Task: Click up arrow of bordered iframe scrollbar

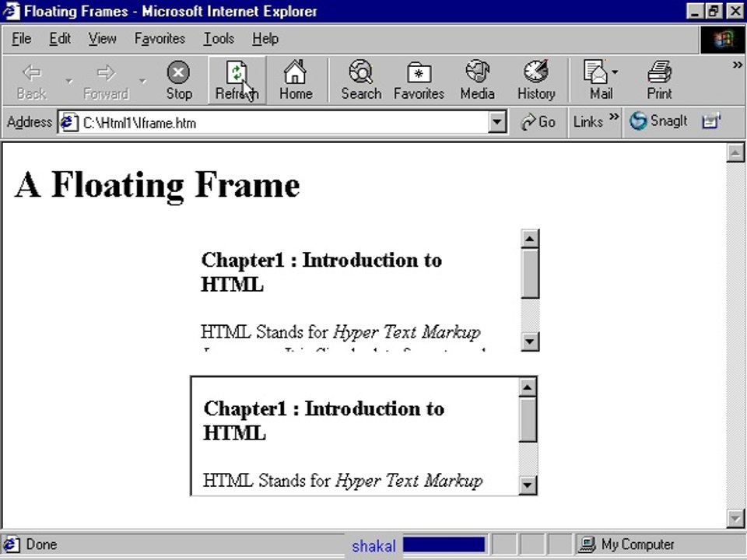Action: (528, 387)
